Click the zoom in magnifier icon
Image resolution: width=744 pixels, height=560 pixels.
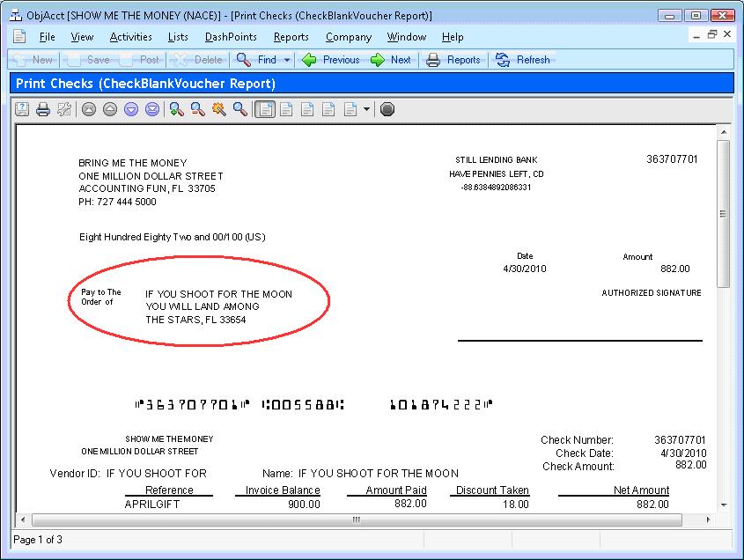click(176, 109)
